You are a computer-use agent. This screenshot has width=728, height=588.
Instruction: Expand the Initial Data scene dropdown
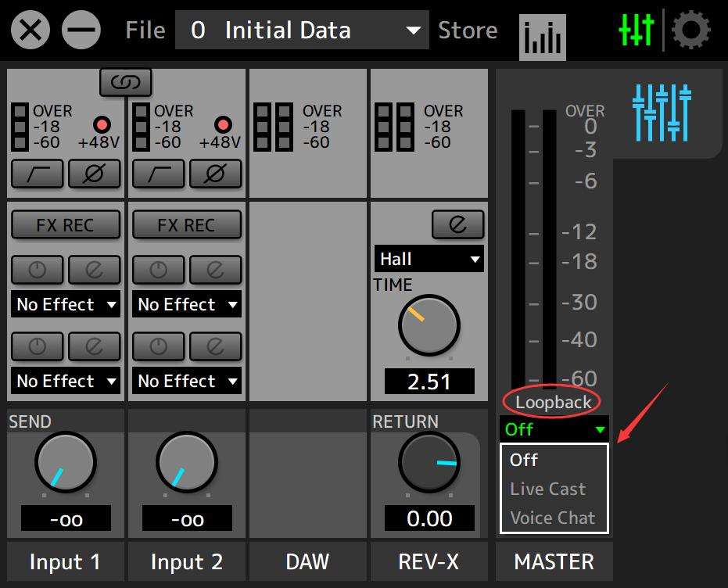click(302, 30)
